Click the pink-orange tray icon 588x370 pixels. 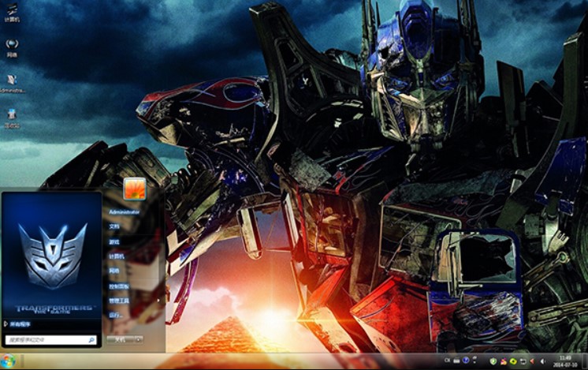[503, 361]
